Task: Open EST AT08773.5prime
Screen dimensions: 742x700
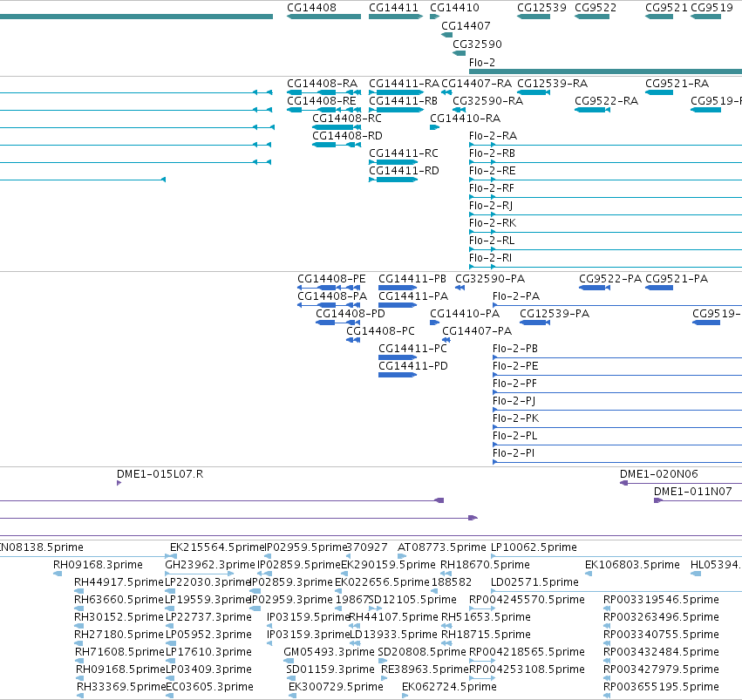Action: pyautogui.click(x=441, y=547)
